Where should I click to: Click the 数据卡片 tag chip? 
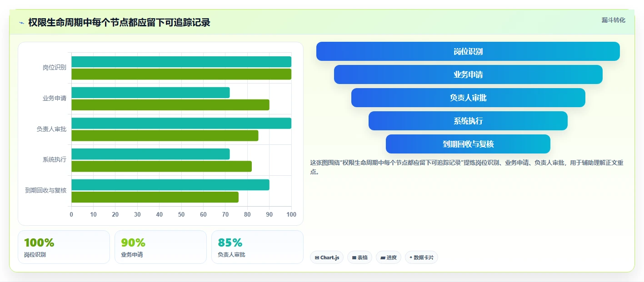coord(421,257)
